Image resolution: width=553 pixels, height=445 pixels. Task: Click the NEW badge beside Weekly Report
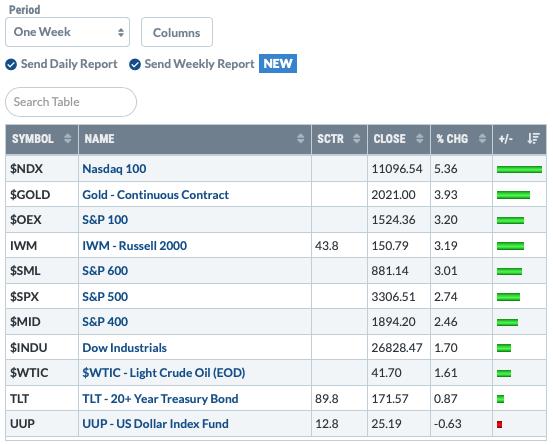coord(278,64)
